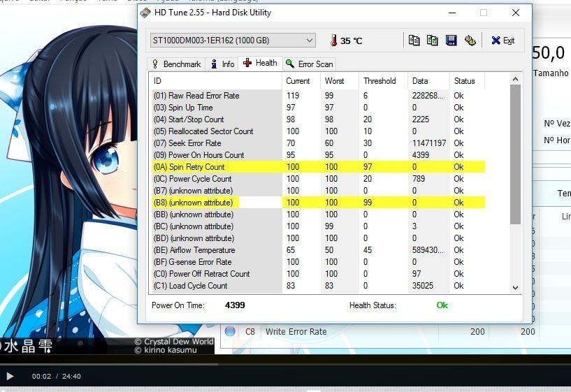Click the save floppy disk icon
The image size is (571, 392).
(451, 41)
